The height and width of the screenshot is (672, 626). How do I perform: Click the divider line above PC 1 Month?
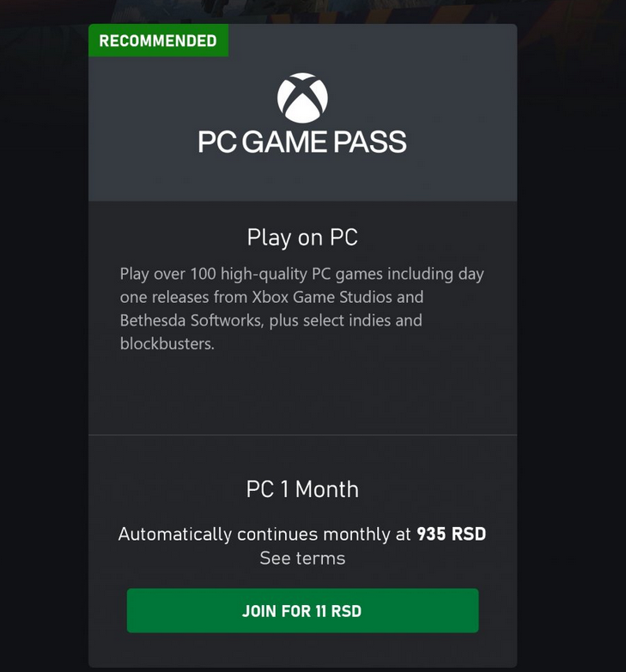pos(303,434)
